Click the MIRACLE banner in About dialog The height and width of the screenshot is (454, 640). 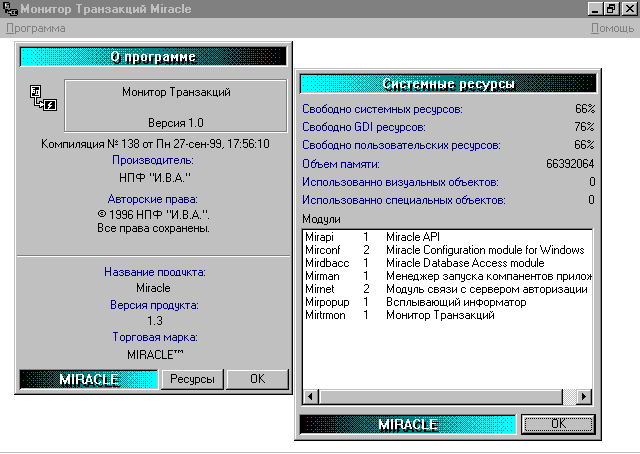89,379
